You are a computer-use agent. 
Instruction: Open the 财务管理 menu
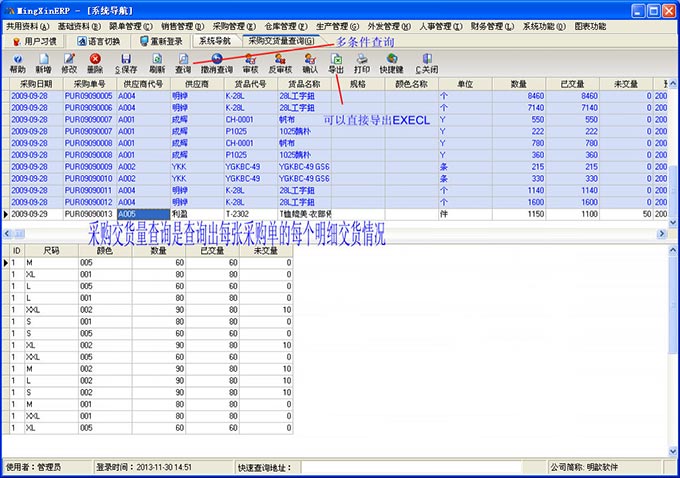492,26
